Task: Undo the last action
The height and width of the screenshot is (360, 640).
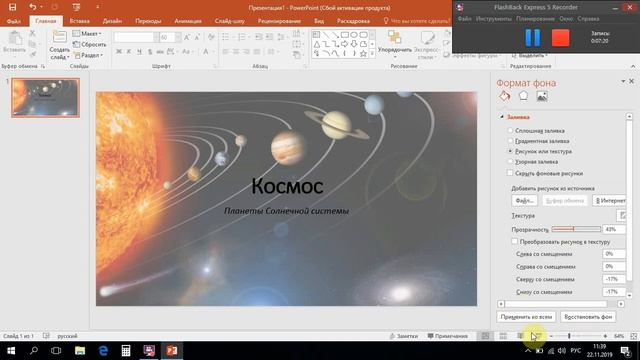Action: 33,7
